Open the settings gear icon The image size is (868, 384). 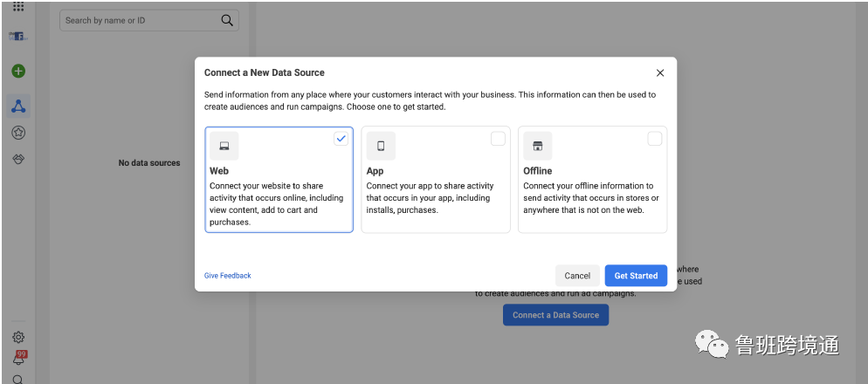pos(18,337)
